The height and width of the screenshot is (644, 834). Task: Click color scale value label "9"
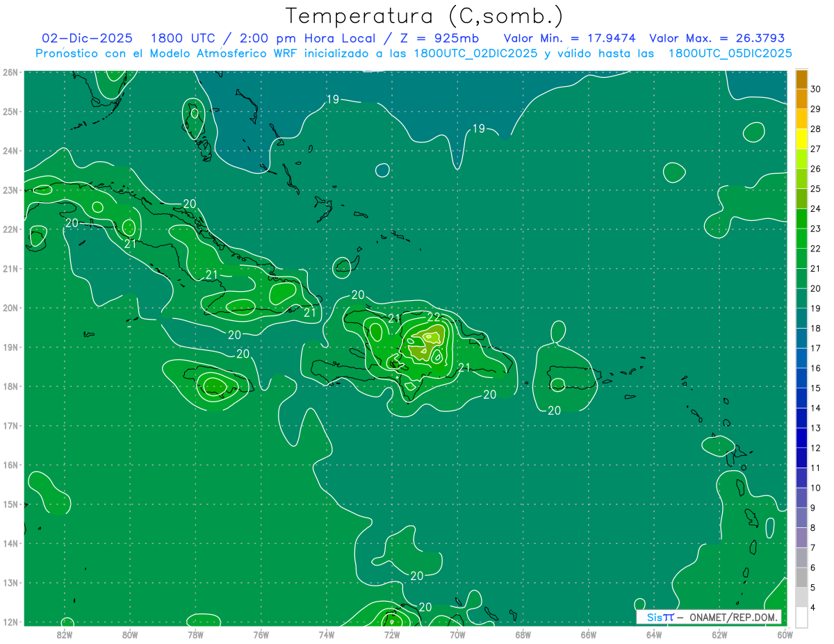click(x=814, y=508)
